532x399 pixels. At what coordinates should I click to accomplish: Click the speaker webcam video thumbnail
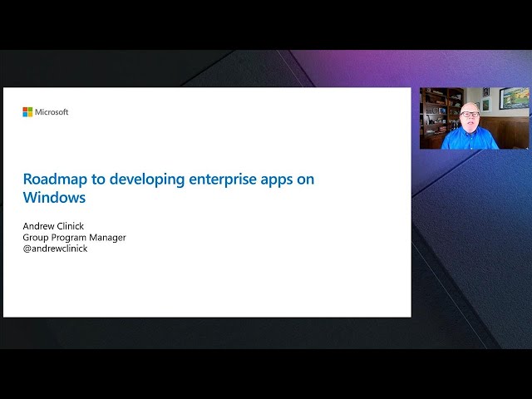[x=475, y=118]
